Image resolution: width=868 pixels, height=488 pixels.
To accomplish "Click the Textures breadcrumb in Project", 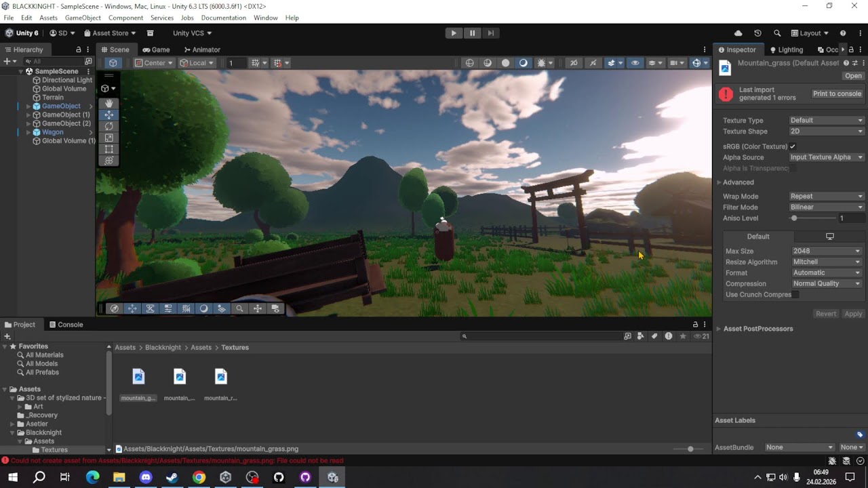I will [235, 347].
